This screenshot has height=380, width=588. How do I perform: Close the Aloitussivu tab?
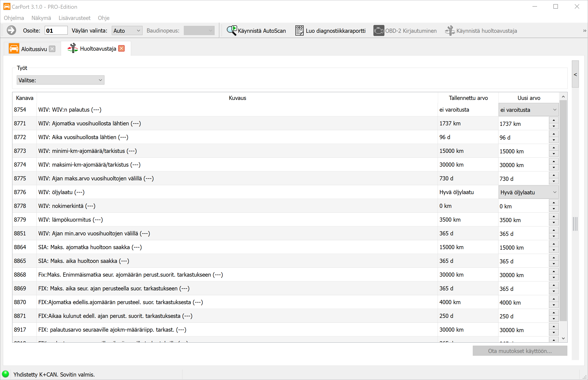click(x=52, y=49)
